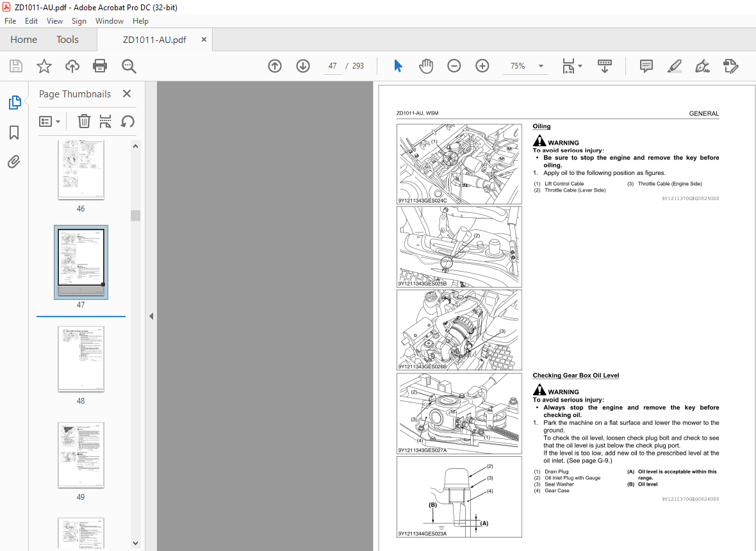Click the read mode keyboard icon
The width and height of the screenshot is (756, 551).
pyautogui.click(x=604, y=66)
